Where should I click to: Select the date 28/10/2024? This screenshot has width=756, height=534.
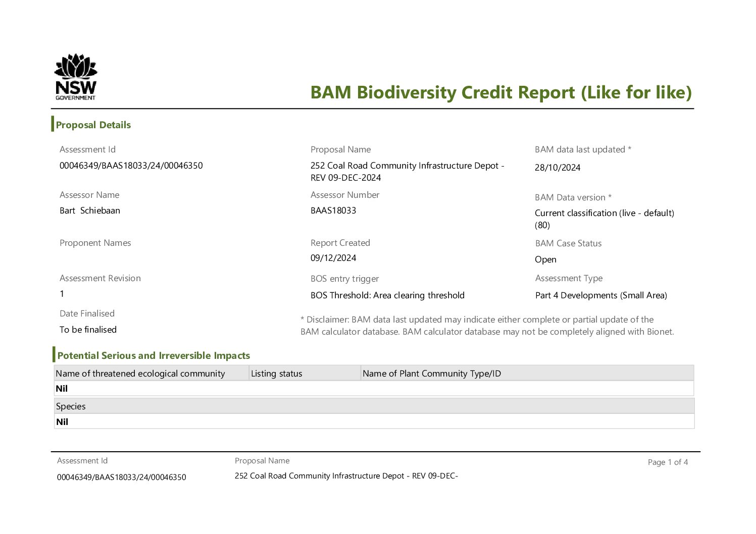558,168
